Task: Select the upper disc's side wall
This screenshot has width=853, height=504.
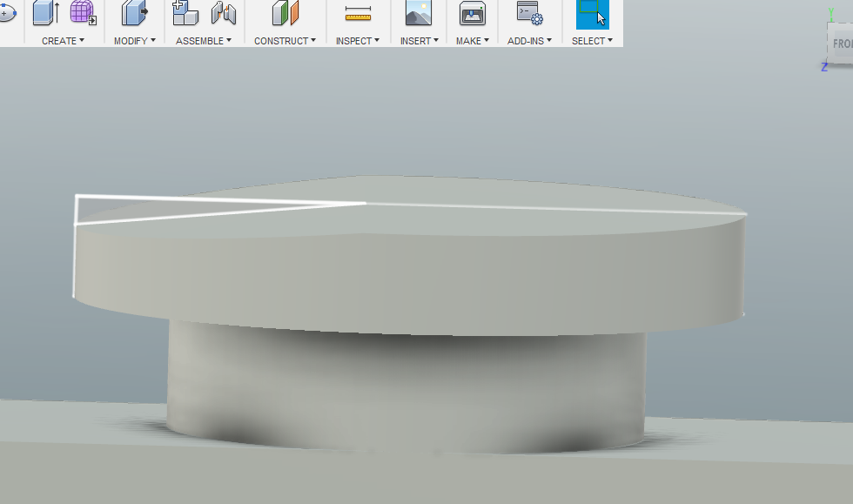Action: coord(408,283)
